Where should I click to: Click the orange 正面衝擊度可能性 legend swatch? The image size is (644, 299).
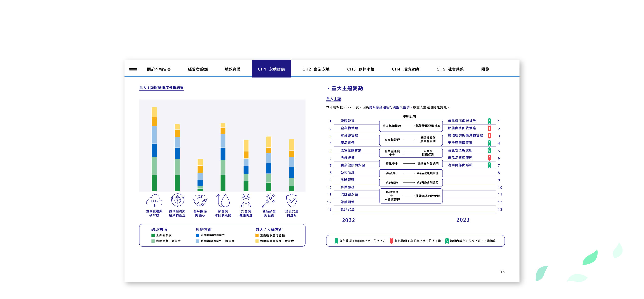point(257,235)
